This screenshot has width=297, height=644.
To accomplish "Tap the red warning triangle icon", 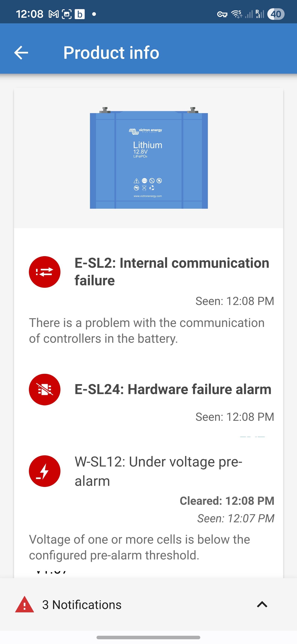I will tap(25, 605).
